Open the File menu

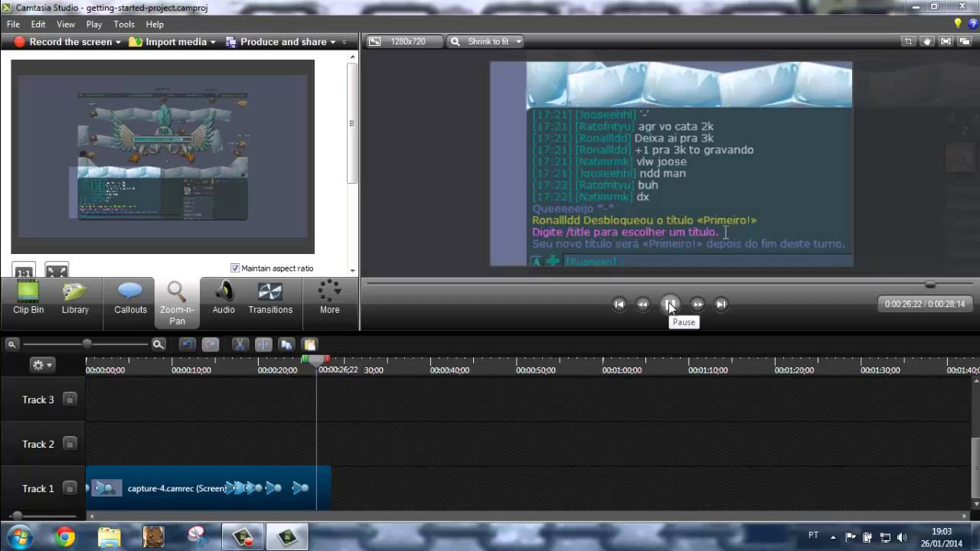pyautogui.click(x=13, y=24)
